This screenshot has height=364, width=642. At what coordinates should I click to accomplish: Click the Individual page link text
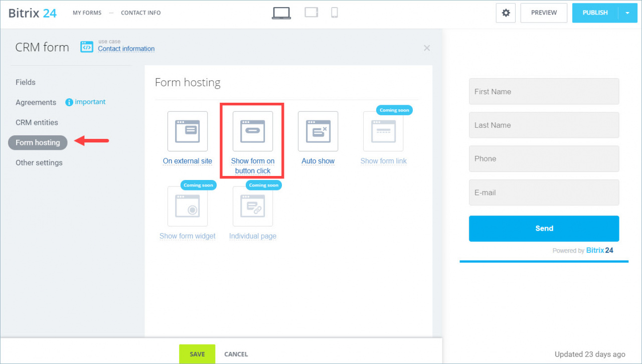pos(253,236)
